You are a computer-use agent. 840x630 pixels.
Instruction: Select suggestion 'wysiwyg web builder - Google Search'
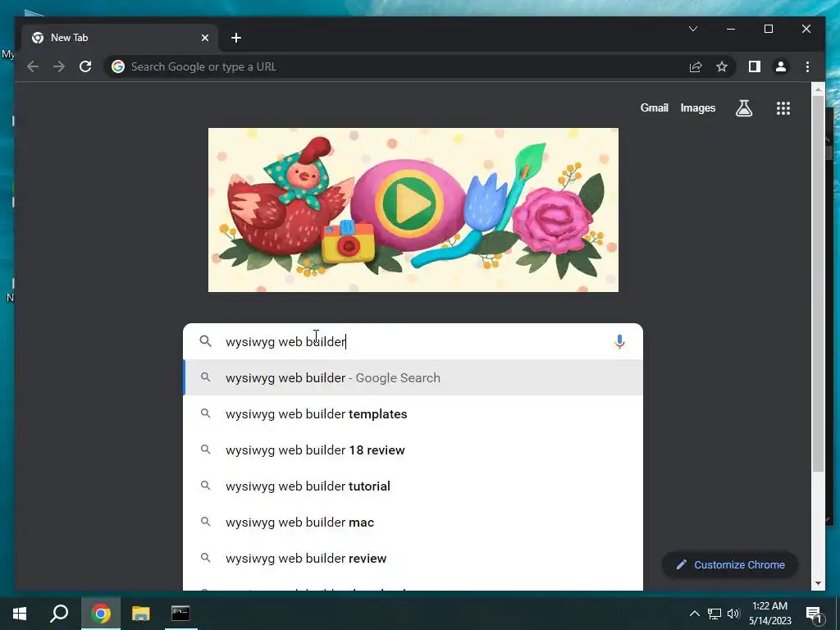pyautogui.click(x=413, y=377)
